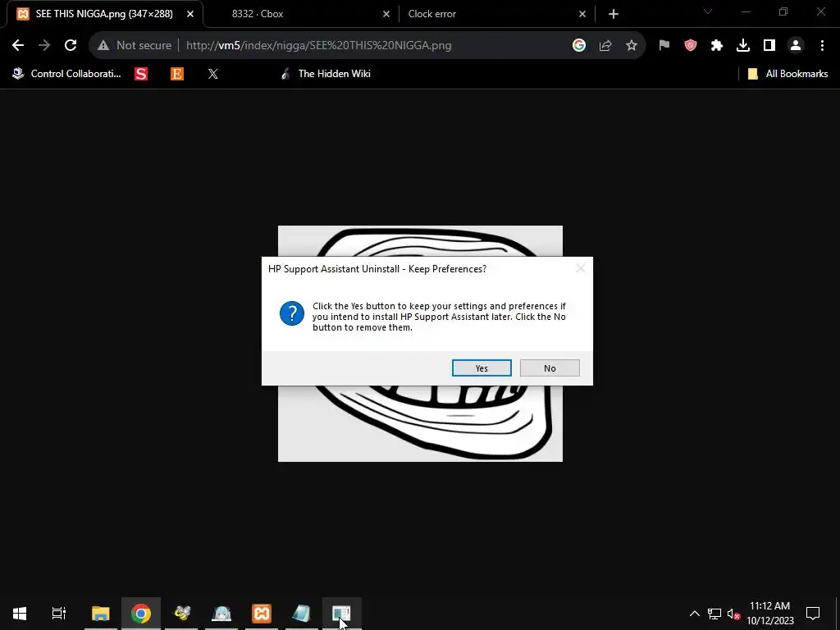Open the red S bookmark
This screenshot has width=840, height=630.
pyautogui.click(x=141, y=74)
